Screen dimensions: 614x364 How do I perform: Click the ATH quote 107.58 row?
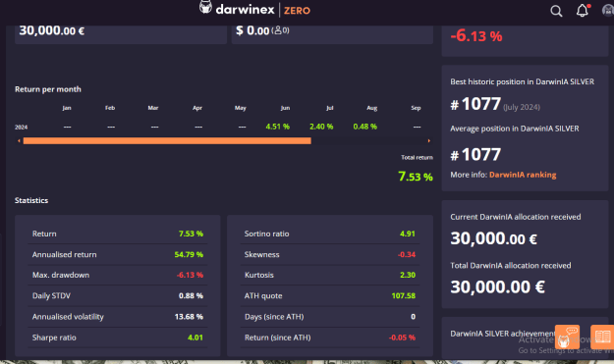330,296
